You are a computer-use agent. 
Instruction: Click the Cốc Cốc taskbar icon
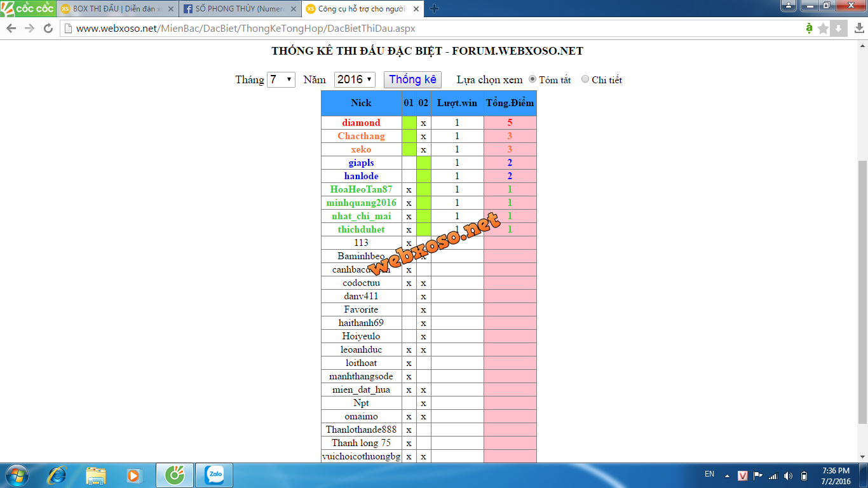click(175, 475)
